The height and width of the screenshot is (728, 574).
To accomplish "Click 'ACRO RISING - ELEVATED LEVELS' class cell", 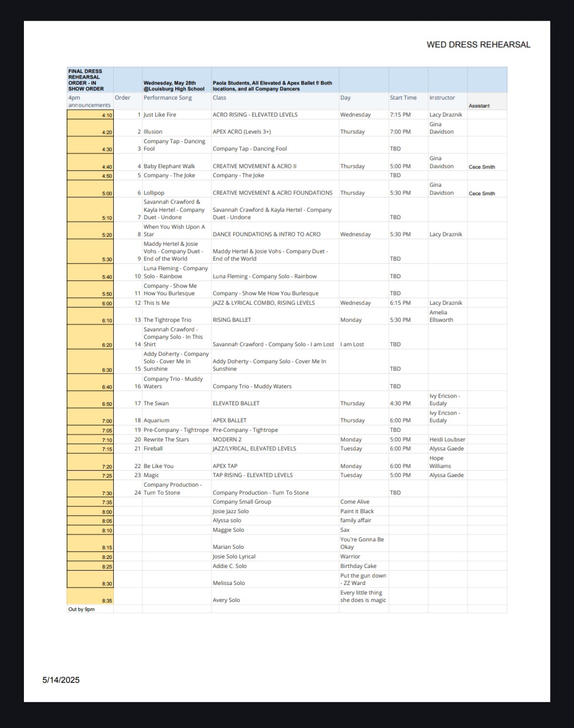I will pos(275,115).
